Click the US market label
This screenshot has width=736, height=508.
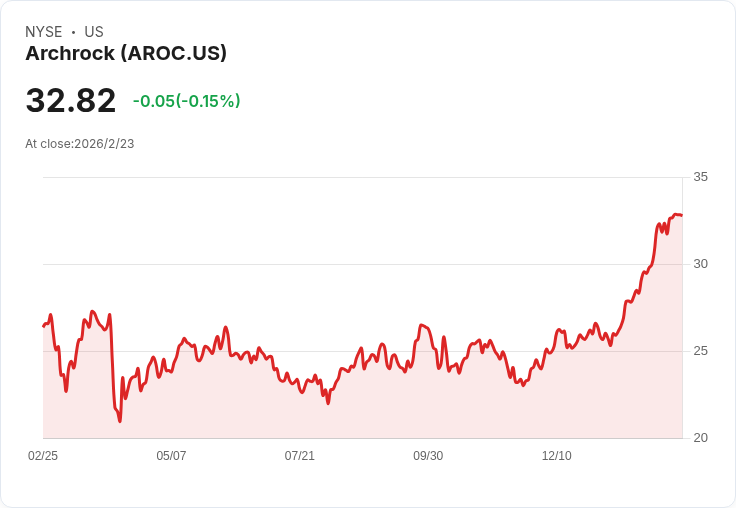pos(94,32)
